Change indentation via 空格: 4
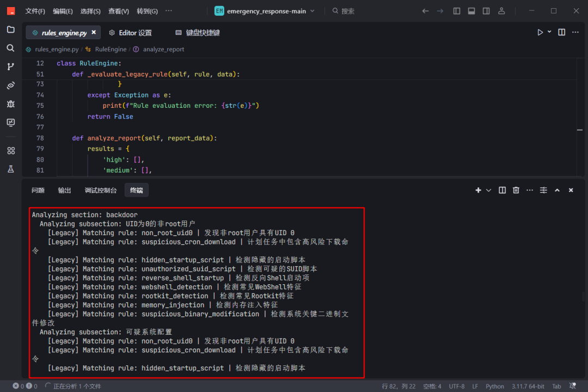Image resolution: width=588 pixels, height=392 pixels. (432, 386)
